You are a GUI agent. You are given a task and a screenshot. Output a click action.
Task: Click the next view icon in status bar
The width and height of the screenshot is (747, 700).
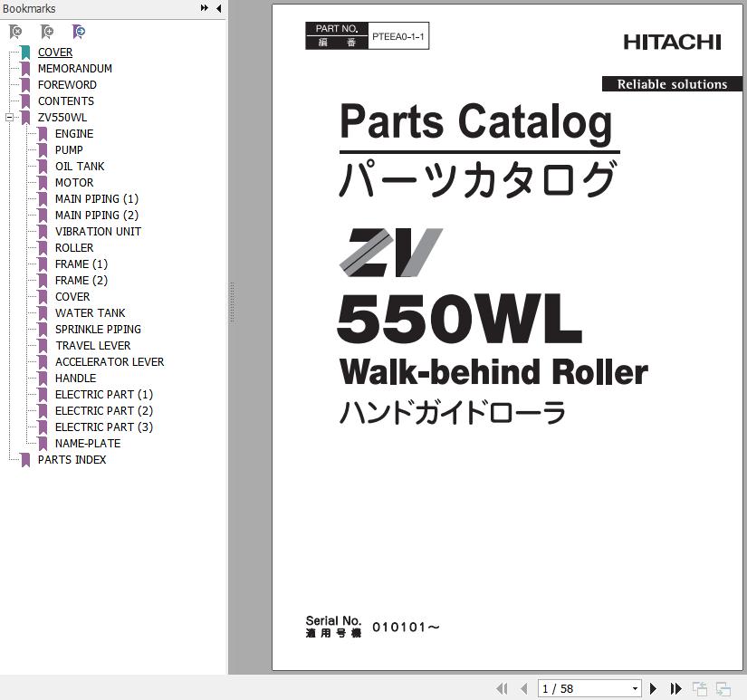[x=723, y=688]
